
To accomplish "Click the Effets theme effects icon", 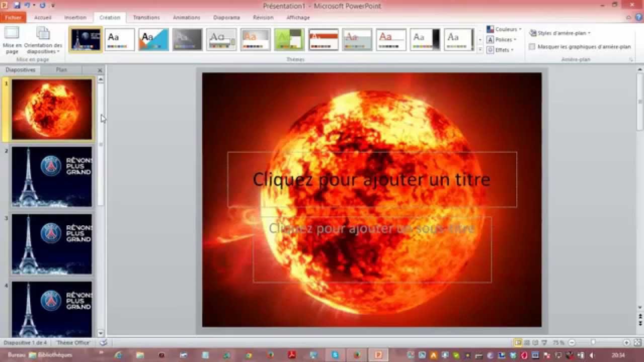I will (x=490, y=50).
